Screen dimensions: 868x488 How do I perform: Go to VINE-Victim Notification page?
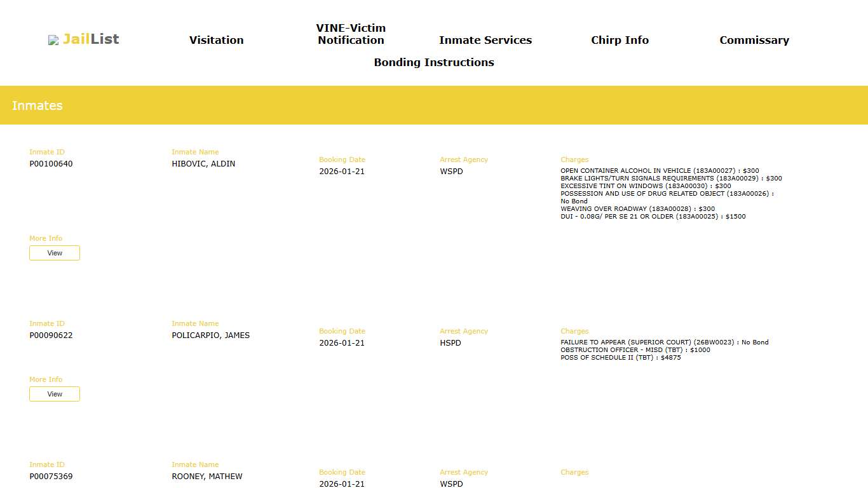coord(351,34)
